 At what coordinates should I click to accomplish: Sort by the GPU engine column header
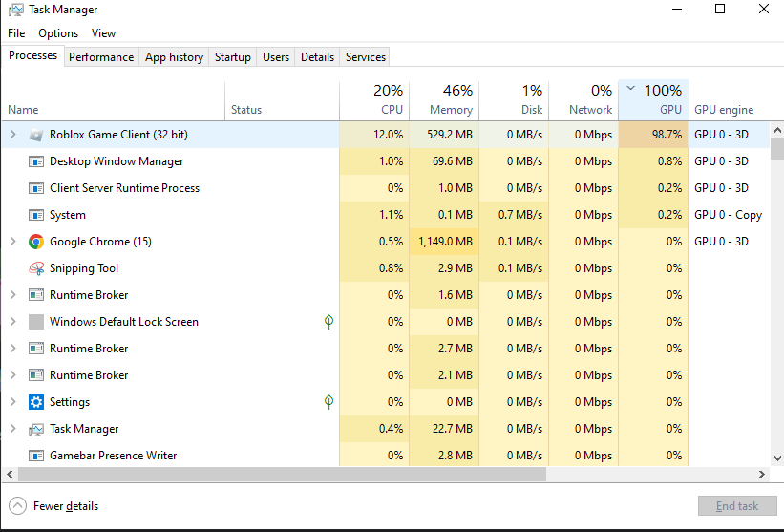pyautogui.click(x=729, y=100)
